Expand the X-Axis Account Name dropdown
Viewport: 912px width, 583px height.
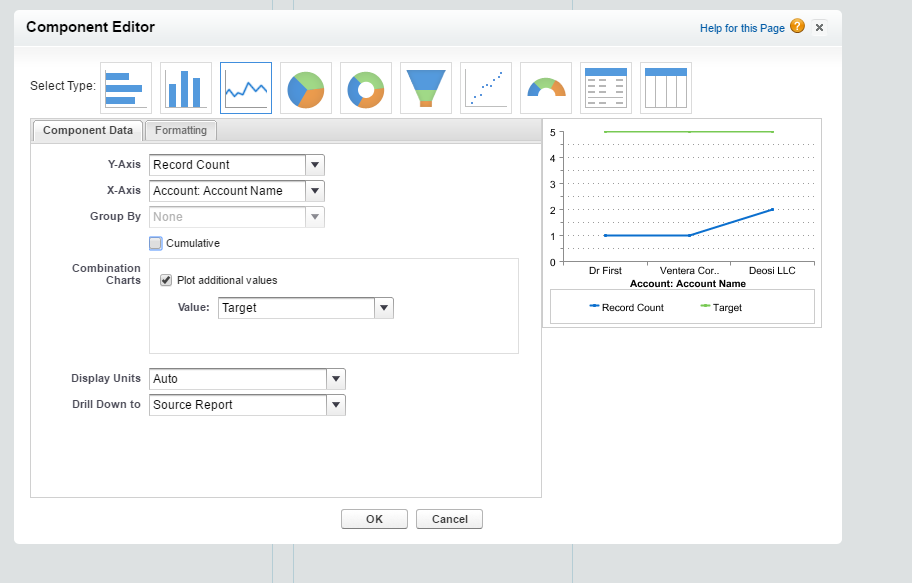tap(314, 191)
